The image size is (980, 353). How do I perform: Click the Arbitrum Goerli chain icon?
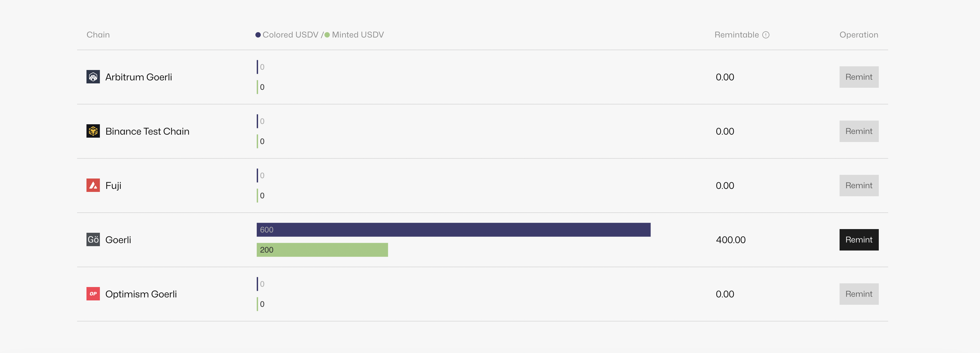pos(93,77)
